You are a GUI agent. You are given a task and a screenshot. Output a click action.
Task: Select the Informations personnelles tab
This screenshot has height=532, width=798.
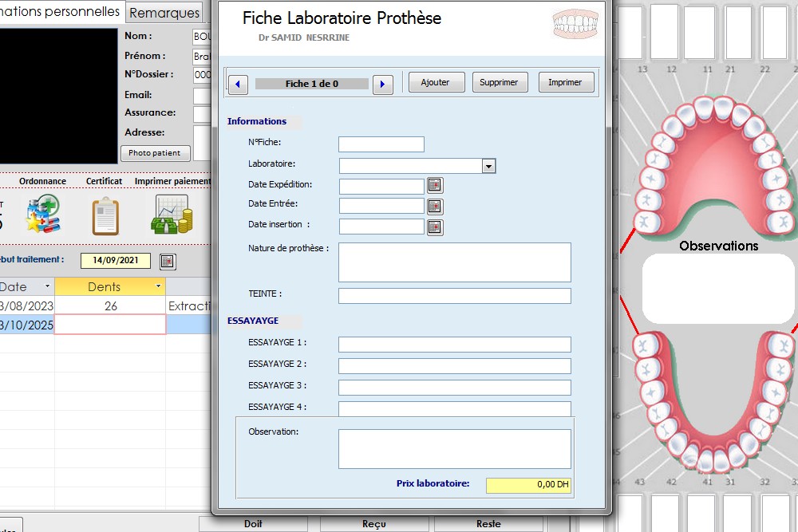(x=61, y=12)
